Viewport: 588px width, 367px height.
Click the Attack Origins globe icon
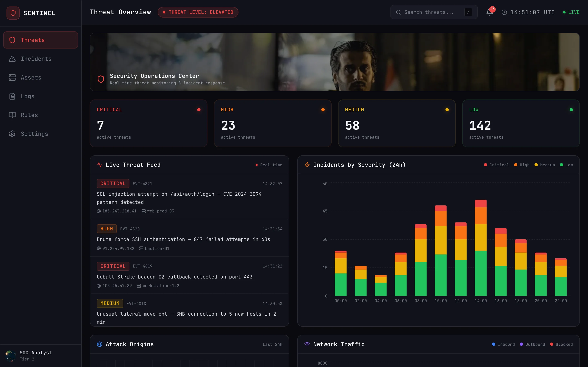pos(100,344)
